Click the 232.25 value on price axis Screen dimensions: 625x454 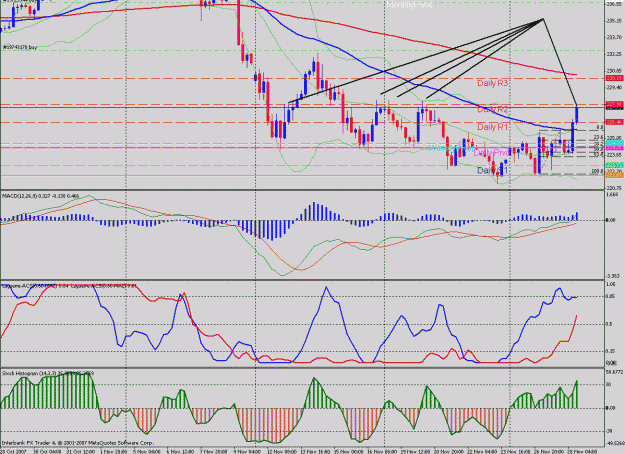click(x=613, y=54)
